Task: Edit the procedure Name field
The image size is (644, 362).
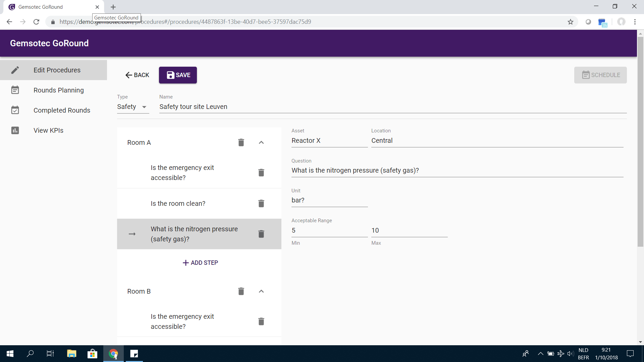Action: click(x=393, y=107)
